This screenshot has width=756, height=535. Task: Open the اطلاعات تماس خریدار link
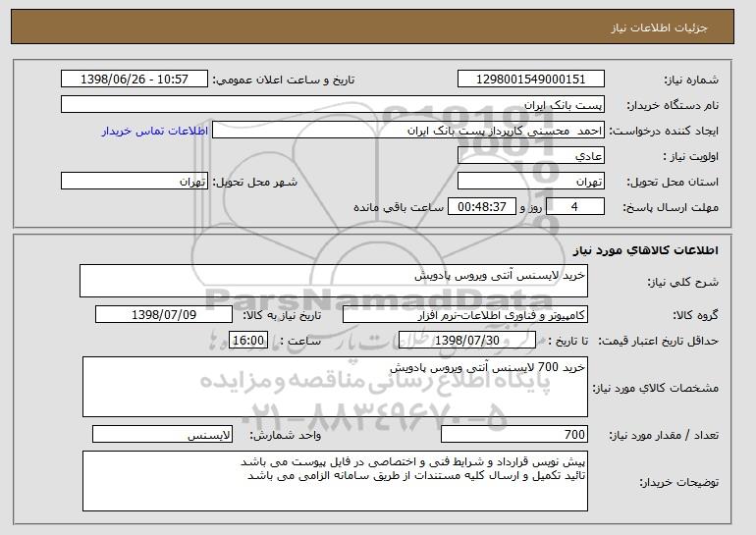155,131
